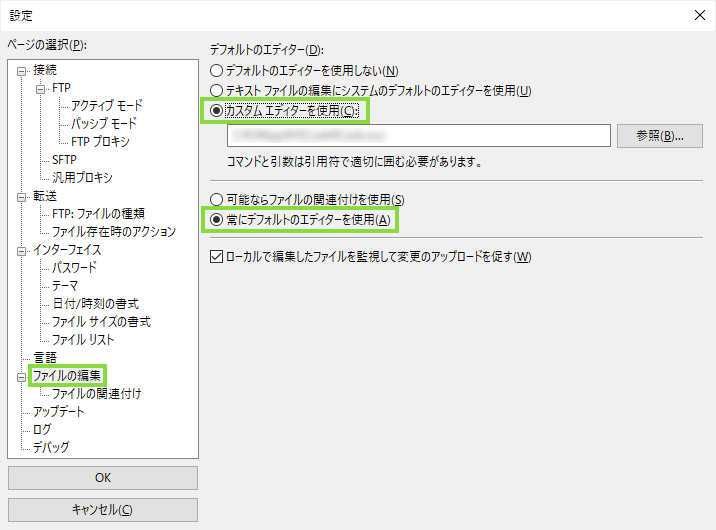The image size is (716, 530).
Task: Open the FTP settings page
Action: tap(61, 88)
